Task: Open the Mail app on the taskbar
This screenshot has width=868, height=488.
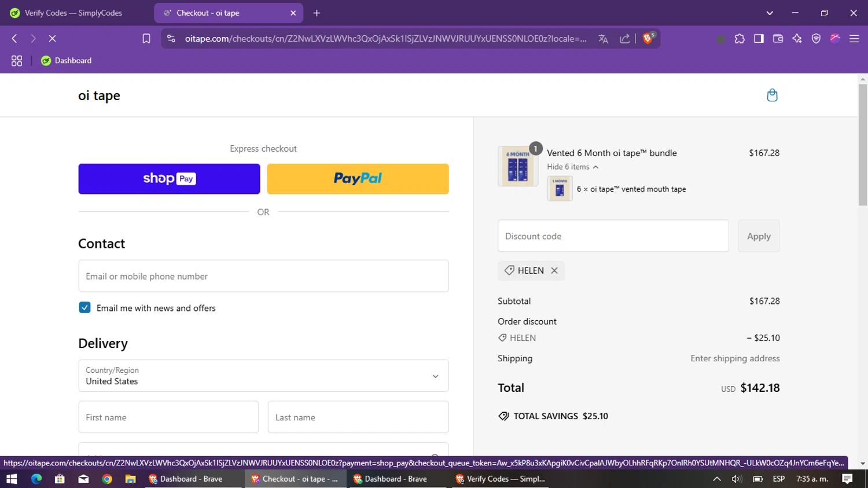Action: (x=83, y=479)
